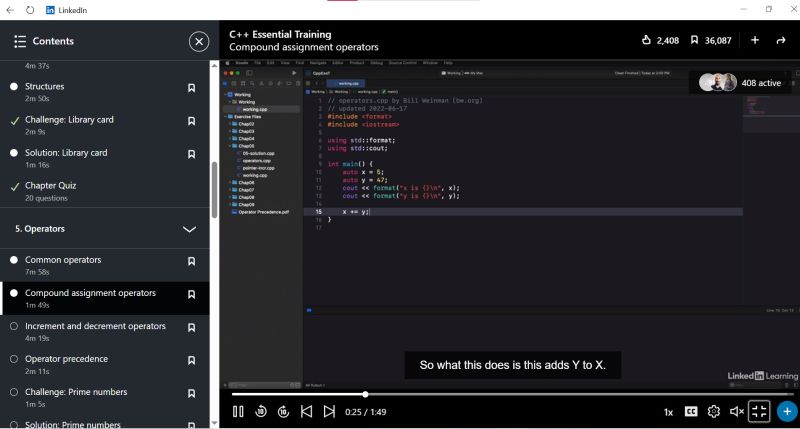
Task: Unmute the video volume
Action: (736, 411)
